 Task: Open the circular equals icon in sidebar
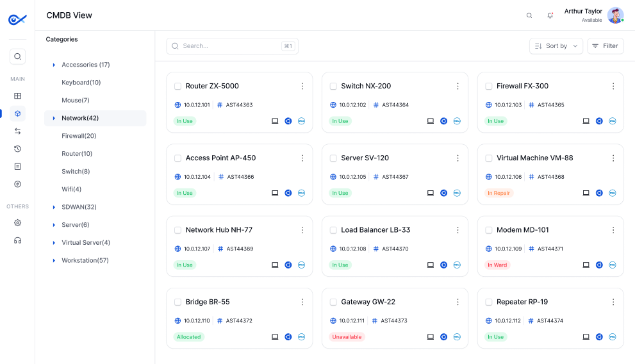[x=17, y=184]
